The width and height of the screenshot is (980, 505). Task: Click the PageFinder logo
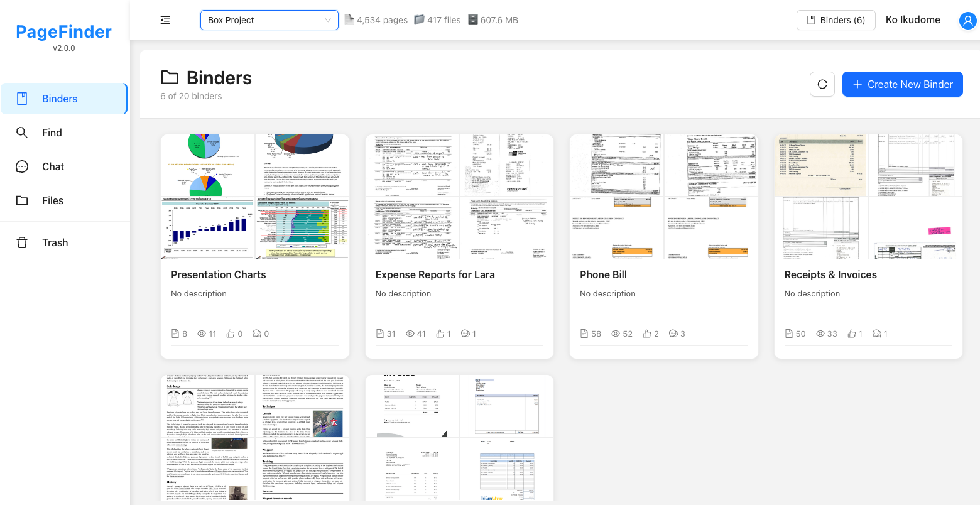coord(63,31)
